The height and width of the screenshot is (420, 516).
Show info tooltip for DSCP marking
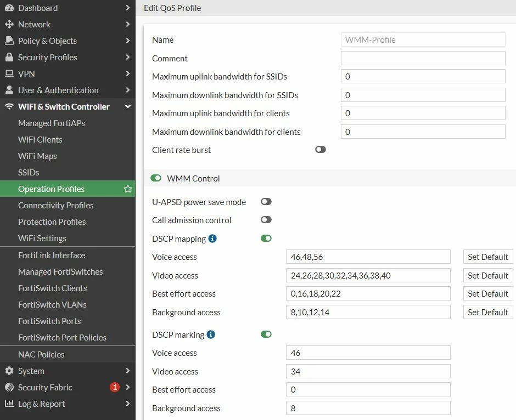(211, 334)
